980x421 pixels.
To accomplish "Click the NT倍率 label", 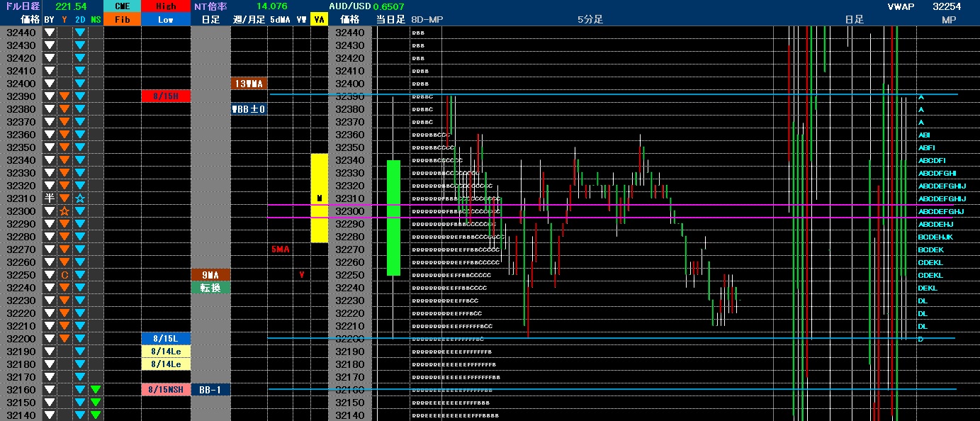I will (210, 6).
